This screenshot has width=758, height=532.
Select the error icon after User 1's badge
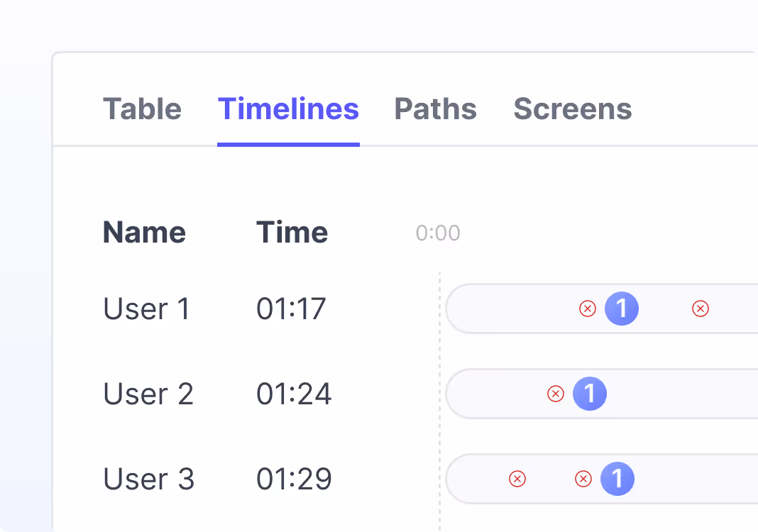click(x=700, y=309)
